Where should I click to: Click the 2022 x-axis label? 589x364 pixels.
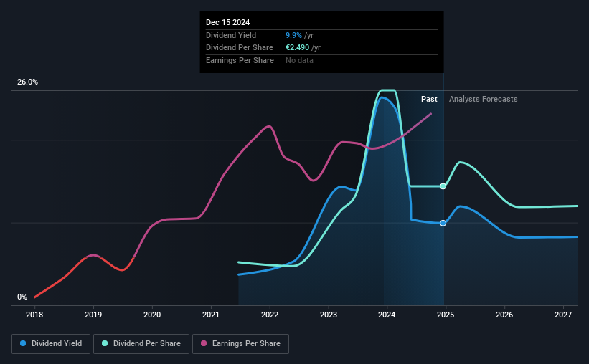(270, 315)
